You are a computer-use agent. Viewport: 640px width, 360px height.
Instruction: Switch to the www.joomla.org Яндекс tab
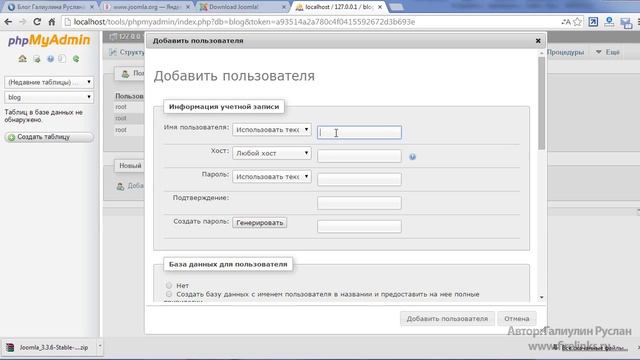[147, 7]
